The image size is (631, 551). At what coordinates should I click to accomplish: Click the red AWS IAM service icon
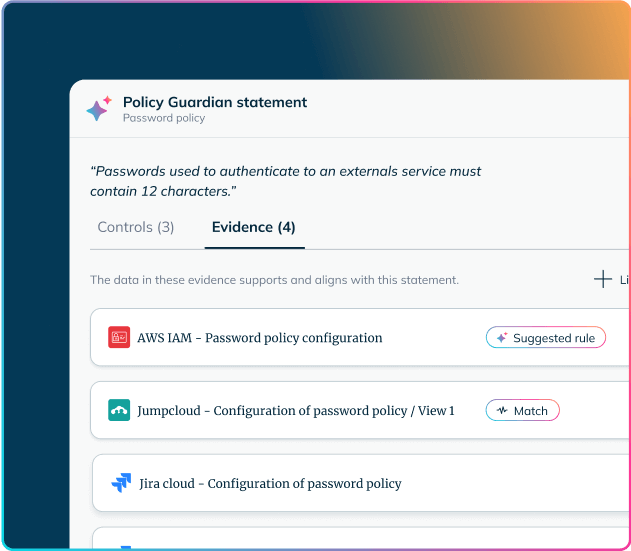pos(119,337)
